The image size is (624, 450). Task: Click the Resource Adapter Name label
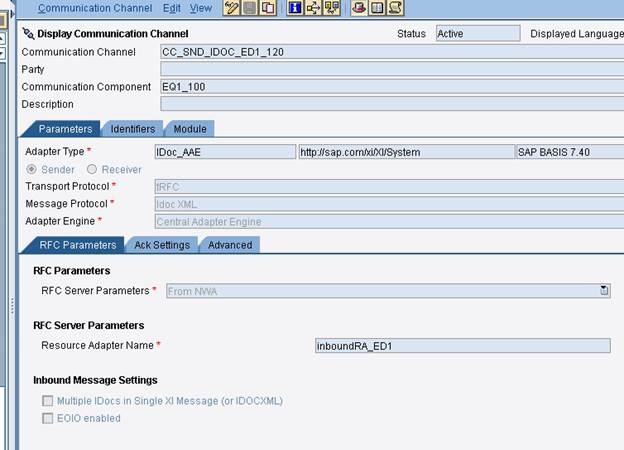tap(98, 345)
